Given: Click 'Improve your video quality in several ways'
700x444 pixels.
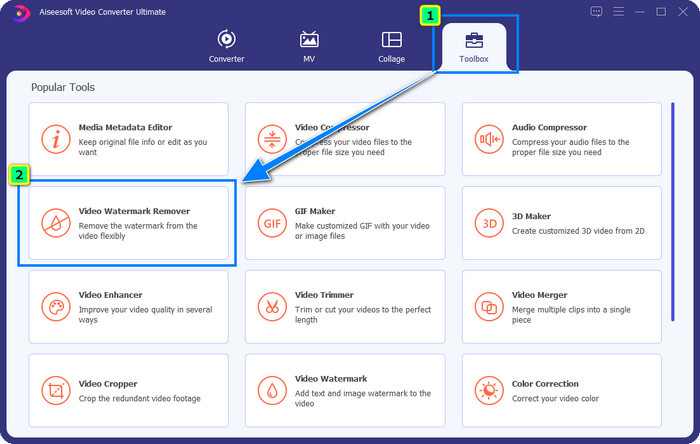Looking at the screenshot, I should (x=146, y=315).
